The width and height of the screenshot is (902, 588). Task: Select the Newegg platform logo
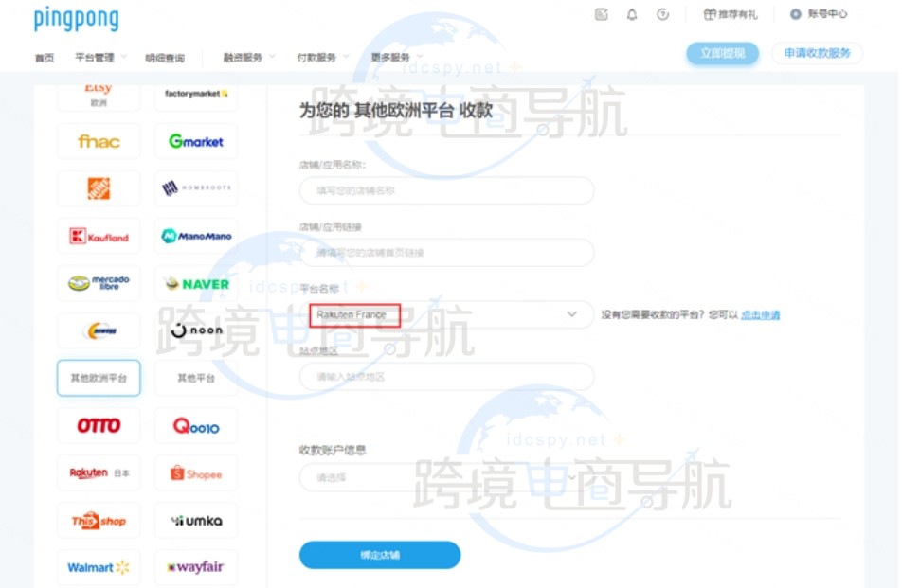[99, 330]
